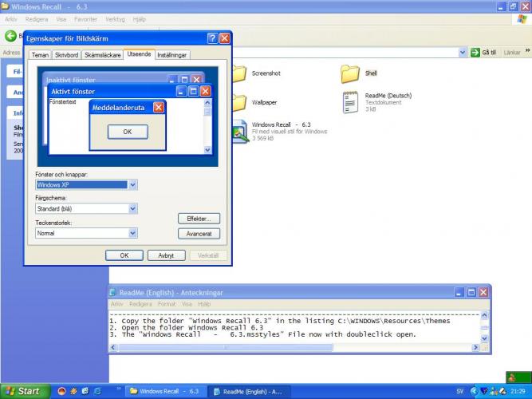Open the Format menu in Notepad

166,304
